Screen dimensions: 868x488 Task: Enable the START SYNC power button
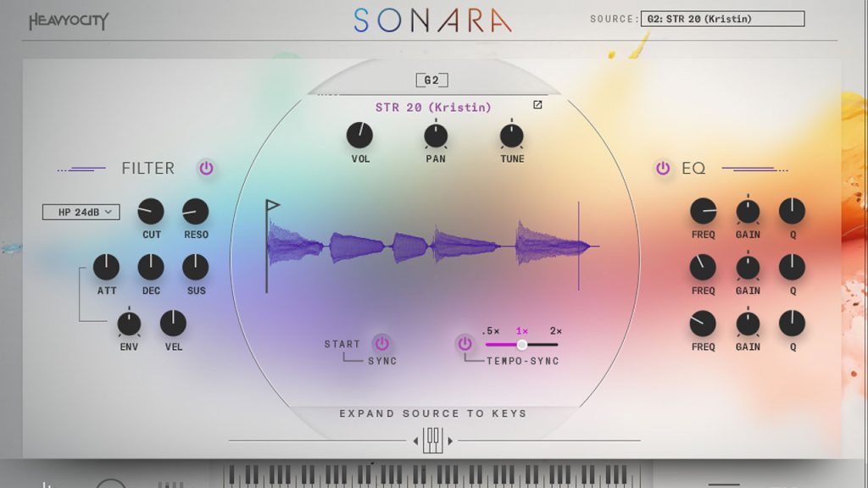click(382, 343)
